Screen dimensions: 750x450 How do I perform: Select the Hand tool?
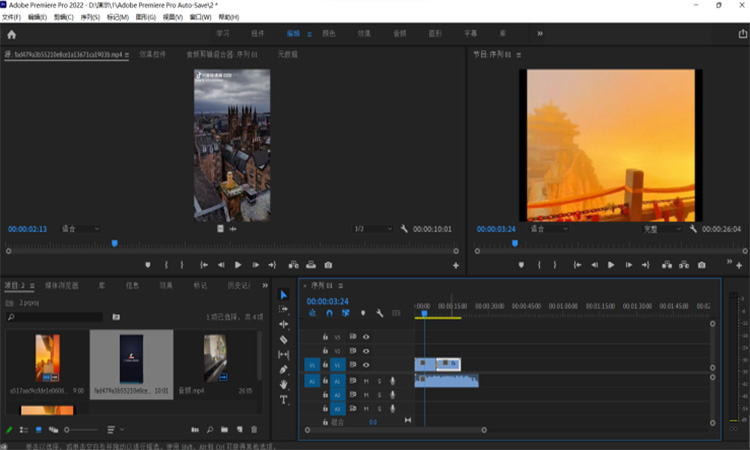(x=284, y=384)
